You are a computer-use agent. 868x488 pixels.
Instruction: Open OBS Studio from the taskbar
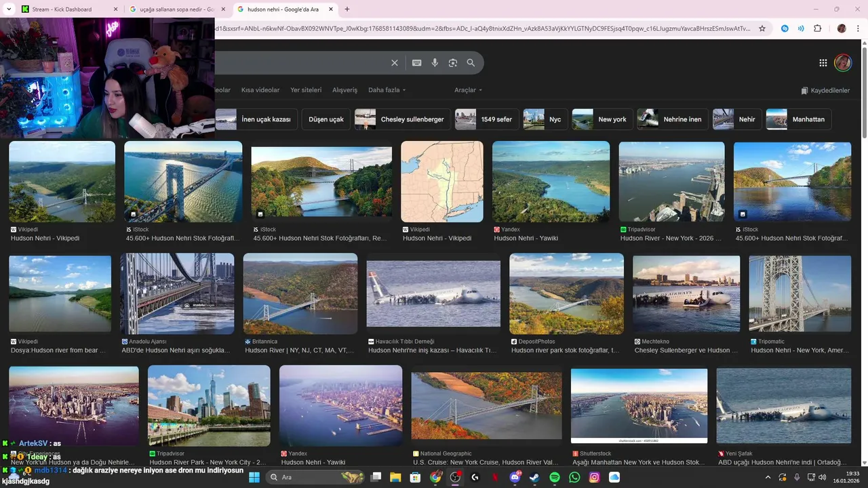pyautogui.click(x=455, y=477)
